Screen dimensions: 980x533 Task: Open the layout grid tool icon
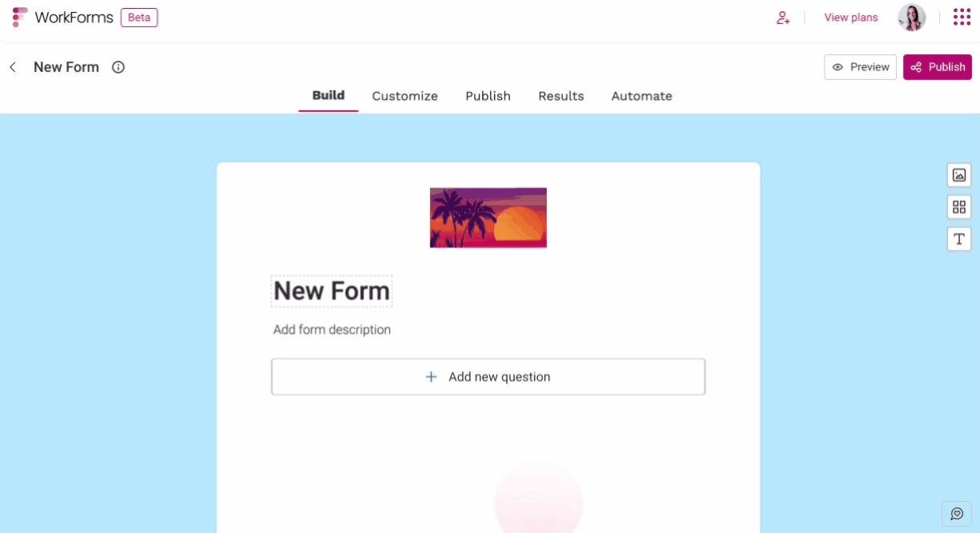pos(959,207)
